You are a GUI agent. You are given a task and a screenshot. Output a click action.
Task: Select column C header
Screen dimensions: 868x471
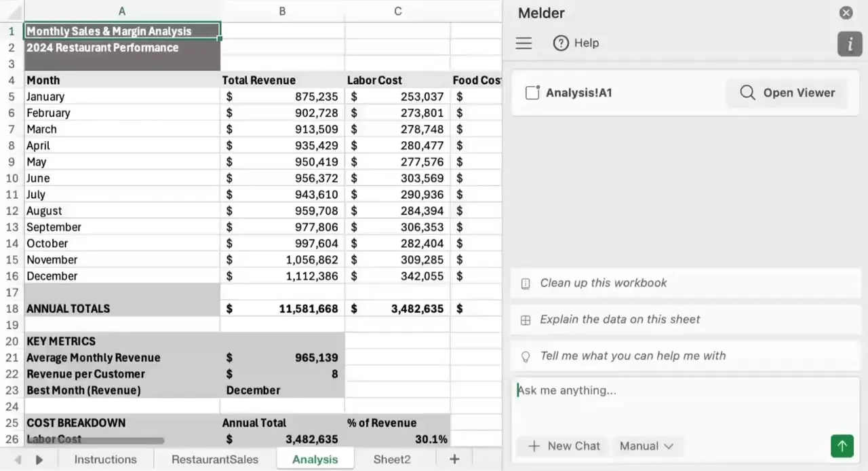point(397,11)
